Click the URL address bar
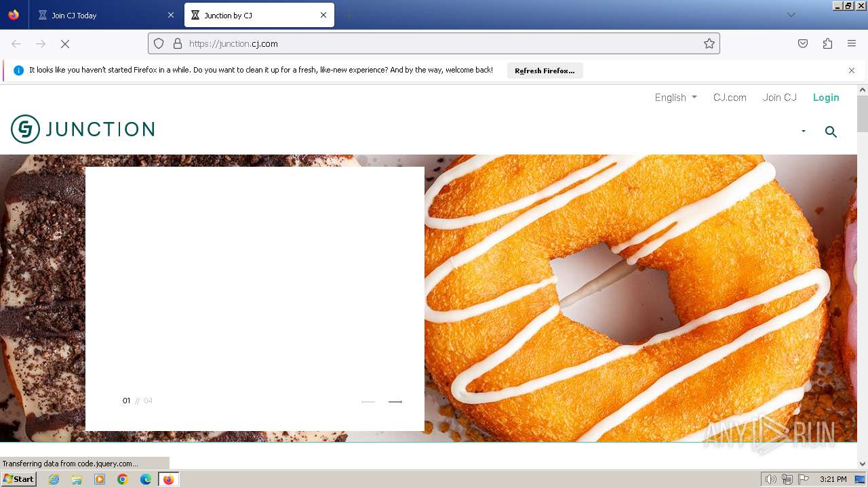The width and height of the screenshot is (868, 488). click(434, 43)
